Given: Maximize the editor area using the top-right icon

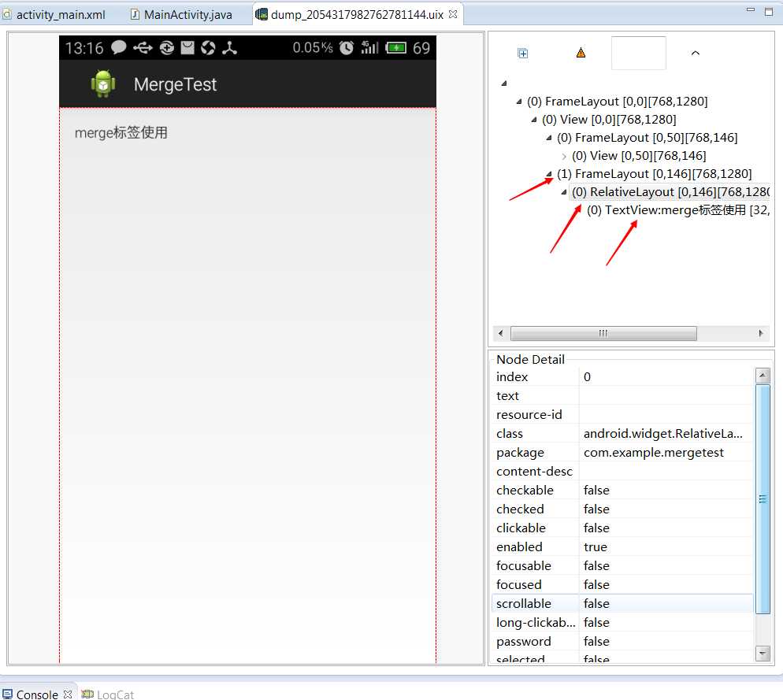Looking at the screenshot, I should [x=769, y=12].
